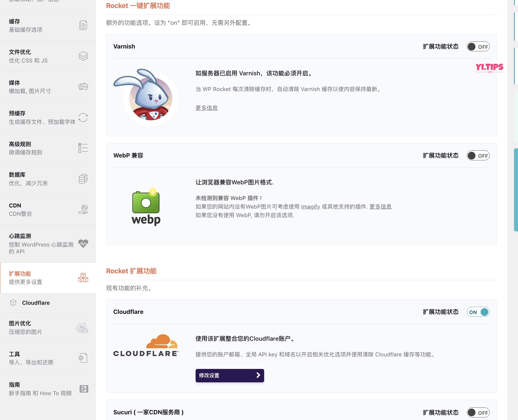Click the advanced rules list icon
Screen dimensions: 518x420
pos(83,148)
